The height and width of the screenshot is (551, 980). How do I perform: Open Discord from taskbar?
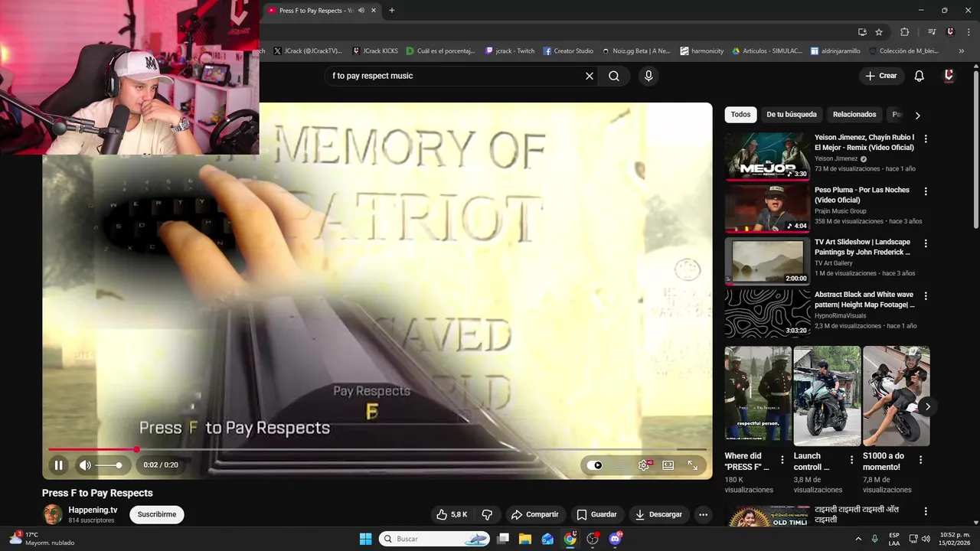coord(615,539)
